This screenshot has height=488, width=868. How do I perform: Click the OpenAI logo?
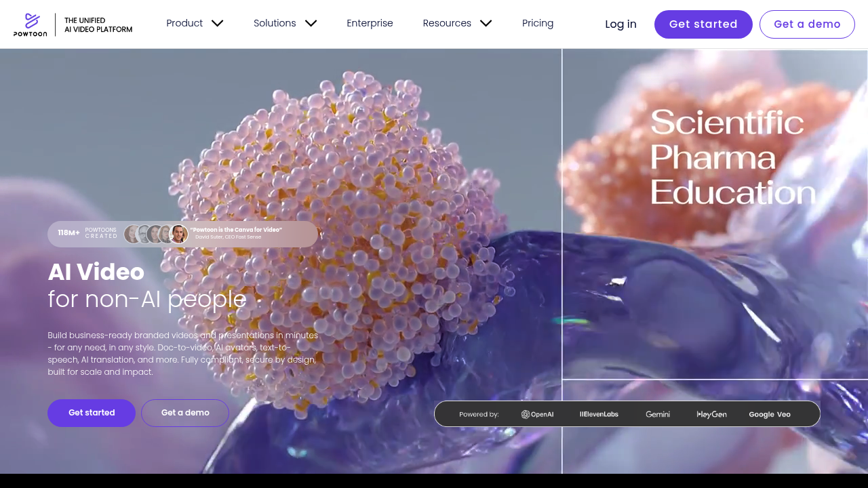point(537,414)
